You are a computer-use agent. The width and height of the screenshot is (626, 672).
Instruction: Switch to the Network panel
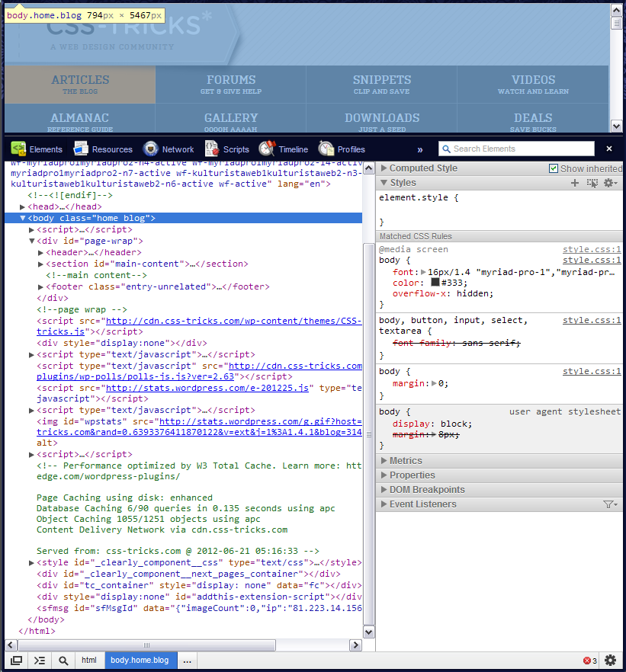click(169, 149)
